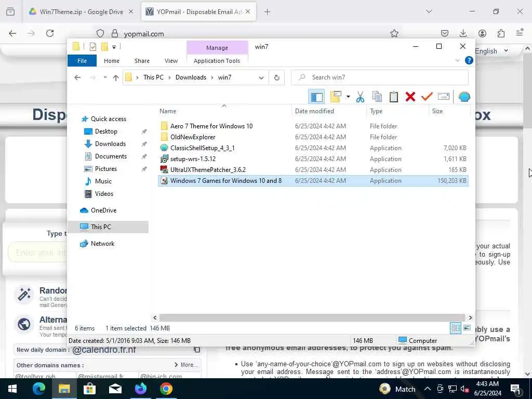Click Properties checkmark in title bar

tap(92, 47)
